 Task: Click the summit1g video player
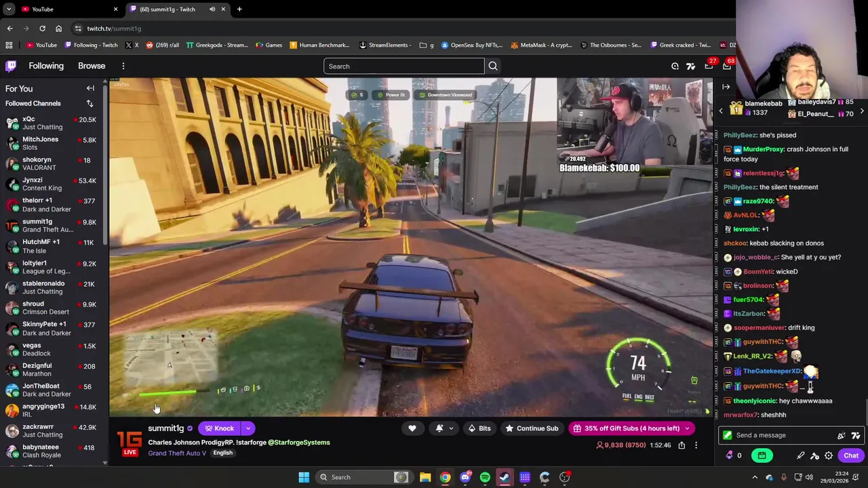tap(411, 247)
